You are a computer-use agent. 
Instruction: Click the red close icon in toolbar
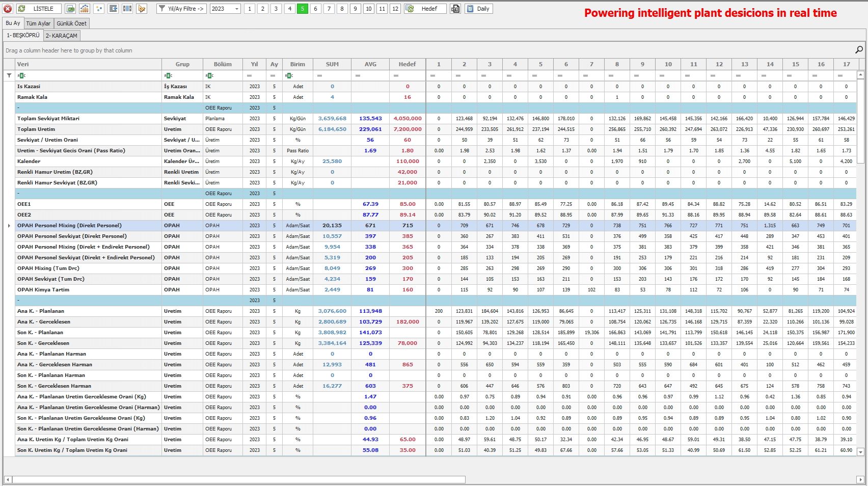[x=8, y=9]
